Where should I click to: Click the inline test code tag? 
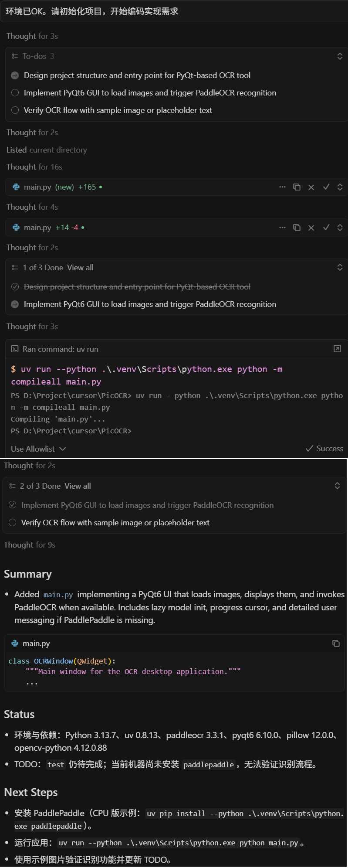click(x=56, y=765)
